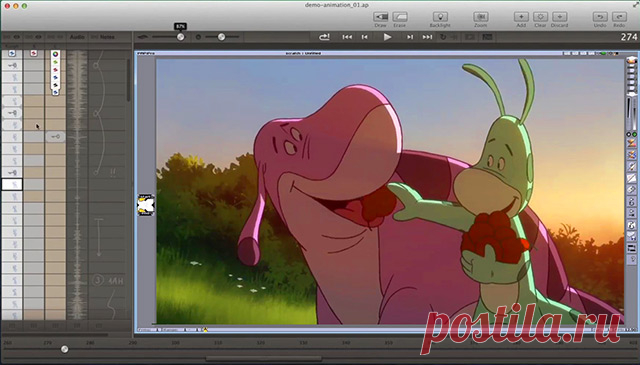Toggle loop playback in the transport bar
The image size is (640, 365).
(324, 37)
